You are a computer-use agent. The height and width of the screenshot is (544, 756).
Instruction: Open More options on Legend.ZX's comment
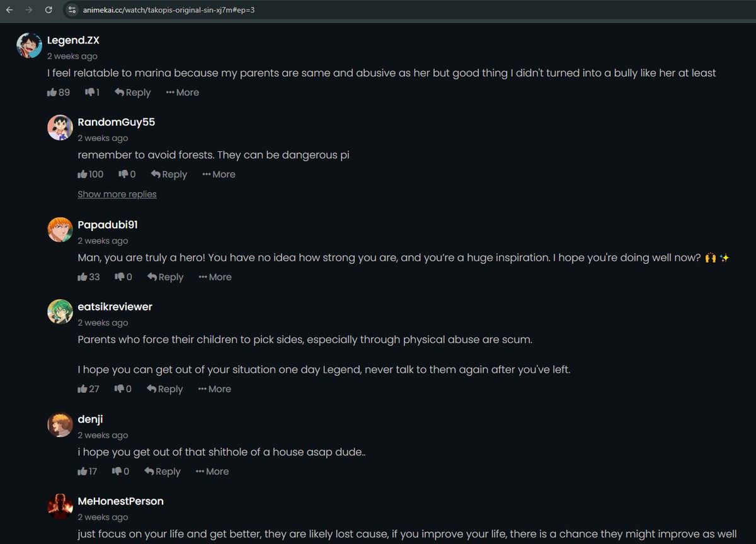click(183, 93)
